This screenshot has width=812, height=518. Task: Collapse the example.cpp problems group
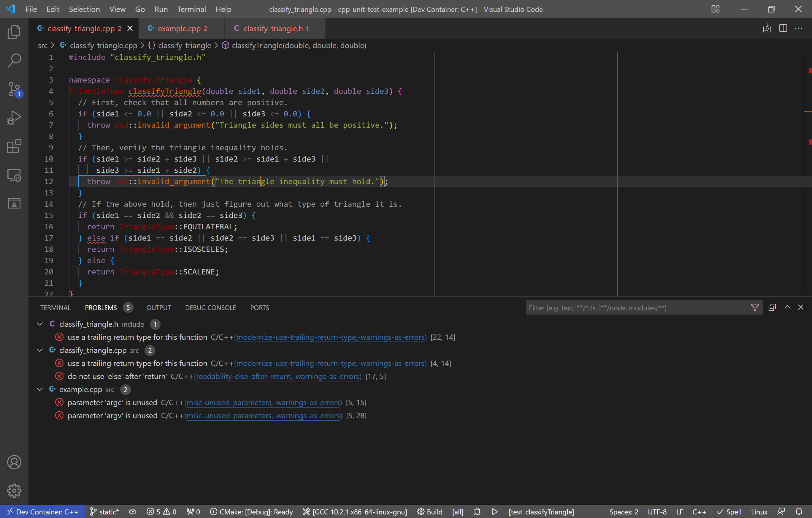click(x=40, y=389)
